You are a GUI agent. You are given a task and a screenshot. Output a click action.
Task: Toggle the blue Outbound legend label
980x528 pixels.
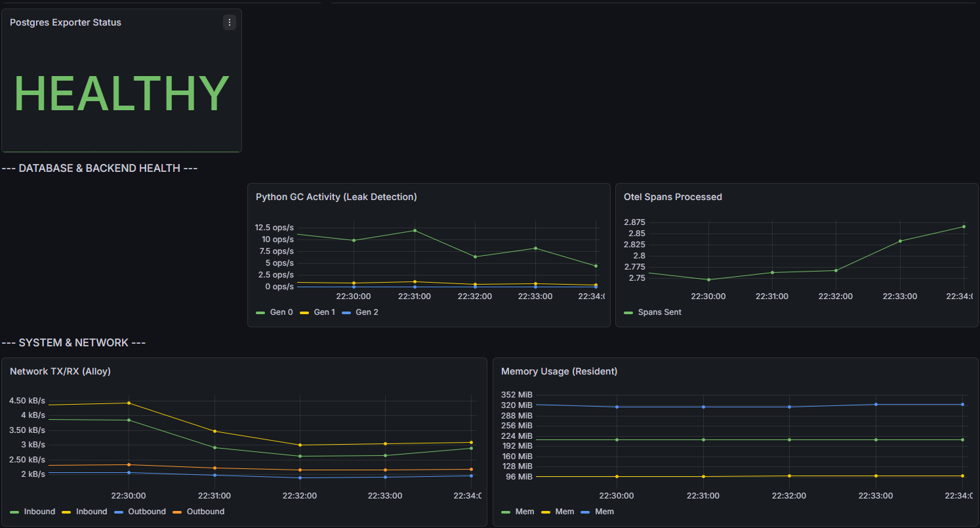[147, 512]
